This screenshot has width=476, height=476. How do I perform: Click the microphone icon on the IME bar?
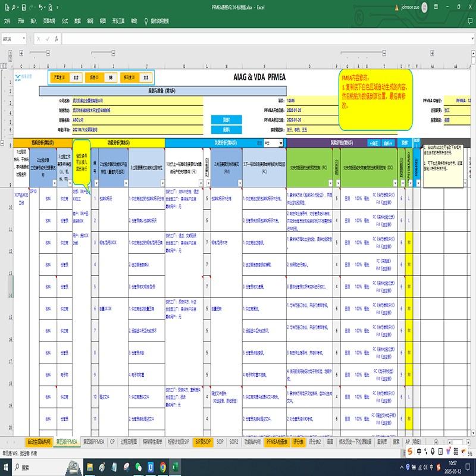pos(433,452)
